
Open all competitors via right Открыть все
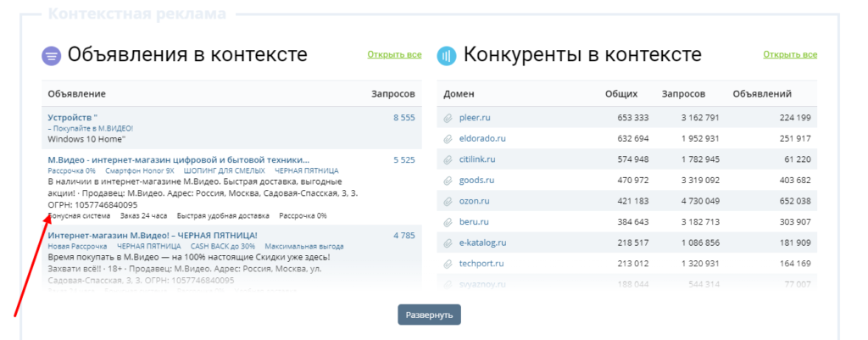pos(790,55)
